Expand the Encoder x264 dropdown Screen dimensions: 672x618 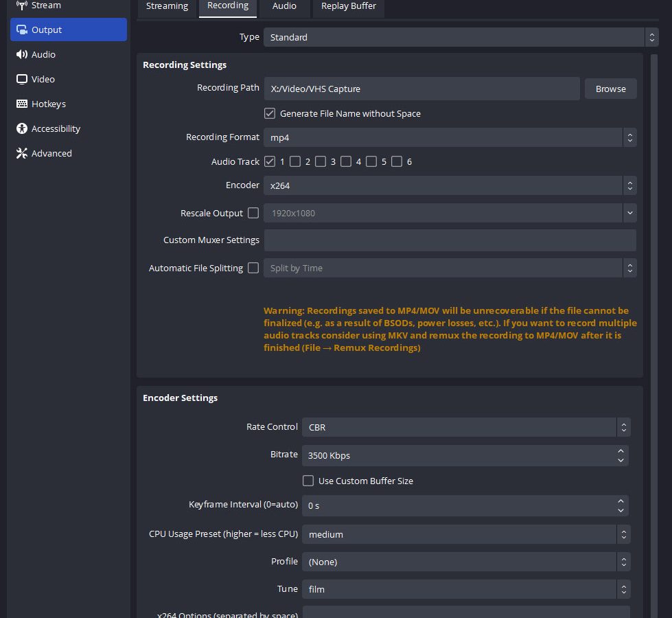click(x=450, y=185)
